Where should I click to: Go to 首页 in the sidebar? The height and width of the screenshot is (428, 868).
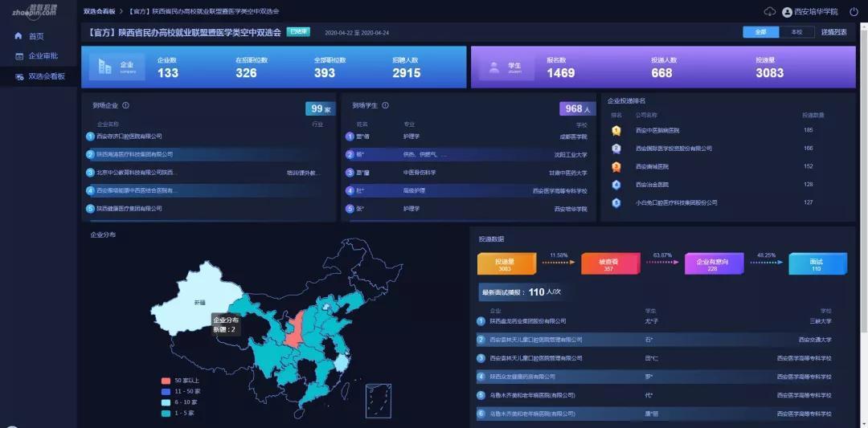[x=36, y=36]
